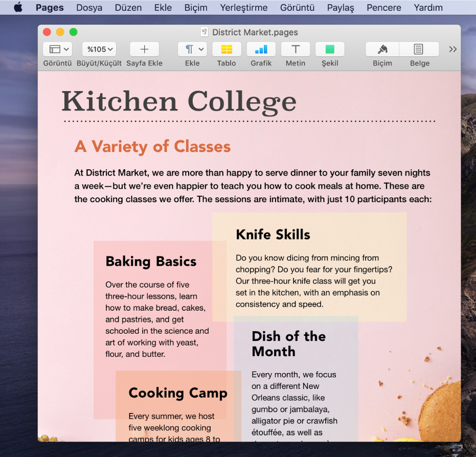476x457 pixels.
Task: Open the Biçim format inspector brush icon
Action: click(x=382, y=49)
